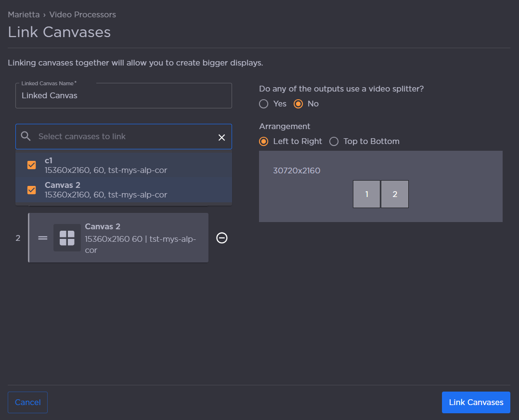
Task: Clear the canvas search with the X icon
Action: [221, 137]
